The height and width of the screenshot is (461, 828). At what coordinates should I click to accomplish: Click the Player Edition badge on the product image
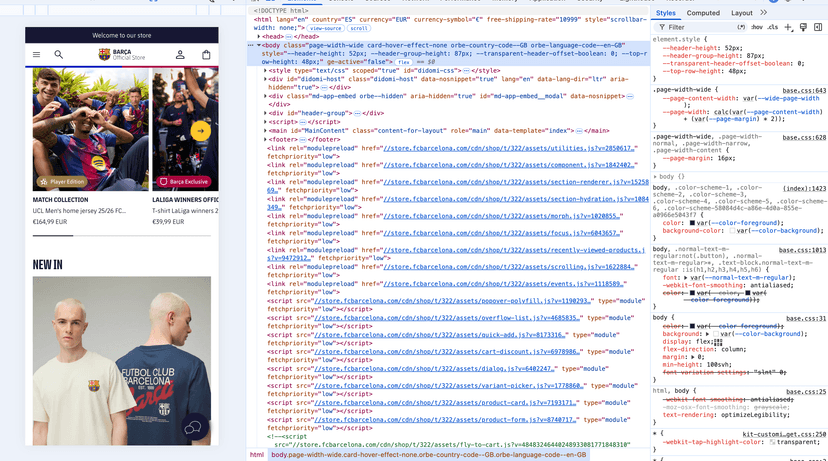[62, 182]
